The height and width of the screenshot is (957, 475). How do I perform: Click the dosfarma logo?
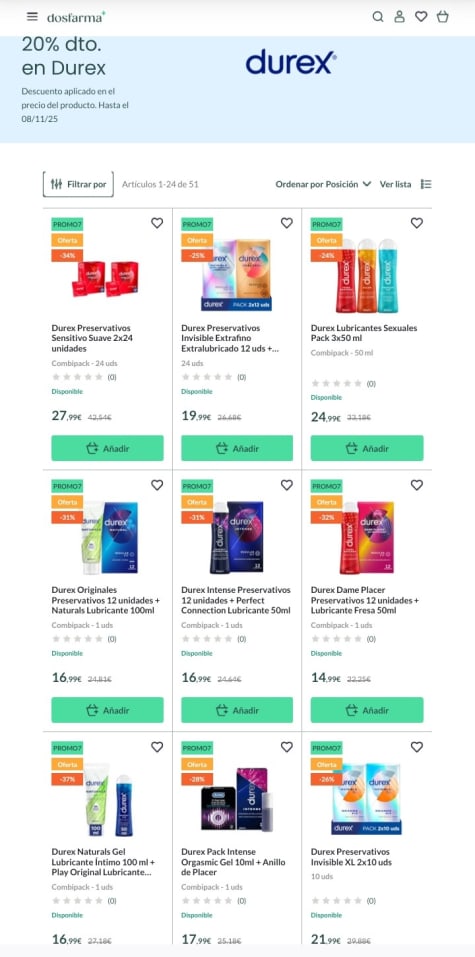pos(76,17)
